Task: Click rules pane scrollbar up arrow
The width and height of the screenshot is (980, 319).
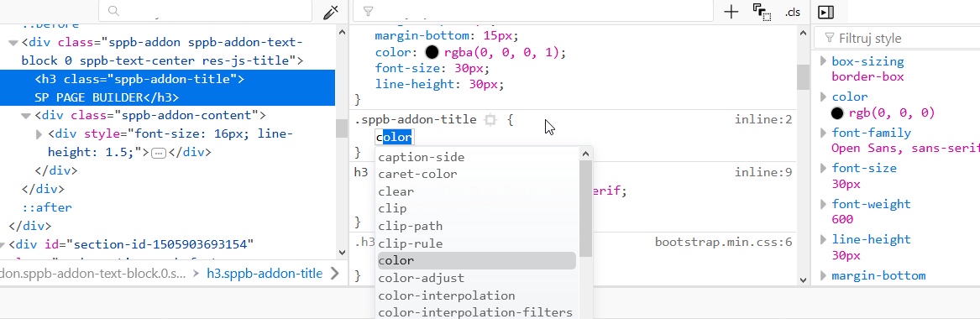Action: tap(803, 33)
